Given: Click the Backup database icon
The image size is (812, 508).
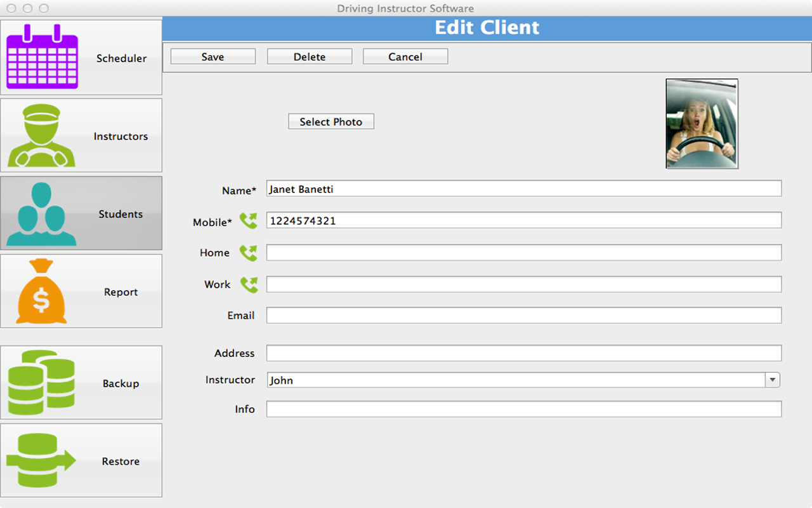Looking at the screenshot, I should pos(41,383).
